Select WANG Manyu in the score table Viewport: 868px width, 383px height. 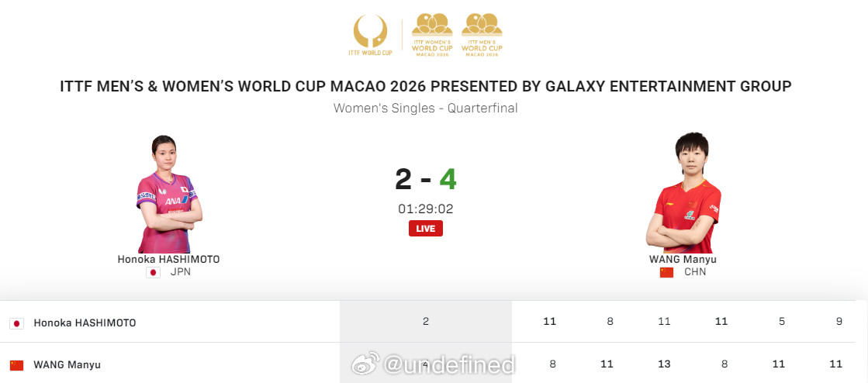pyautogui.click(x=67, y=364)
